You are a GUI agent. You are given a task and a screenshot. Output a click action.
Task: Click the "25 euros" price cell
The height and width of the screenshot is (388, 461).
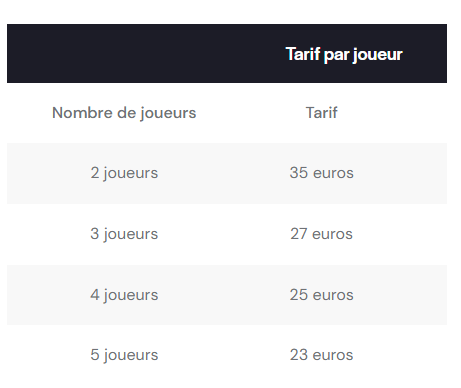[x=321, y=295]
